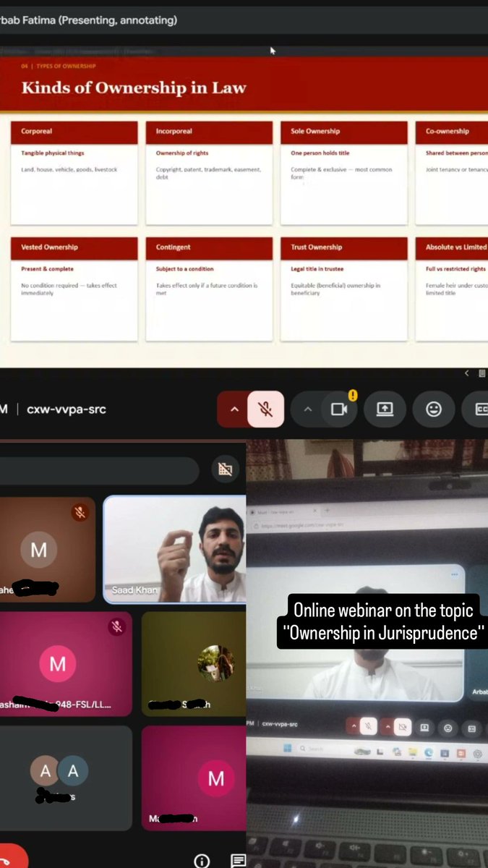Collapse arrow below the slide's right edge

[466, 373]
